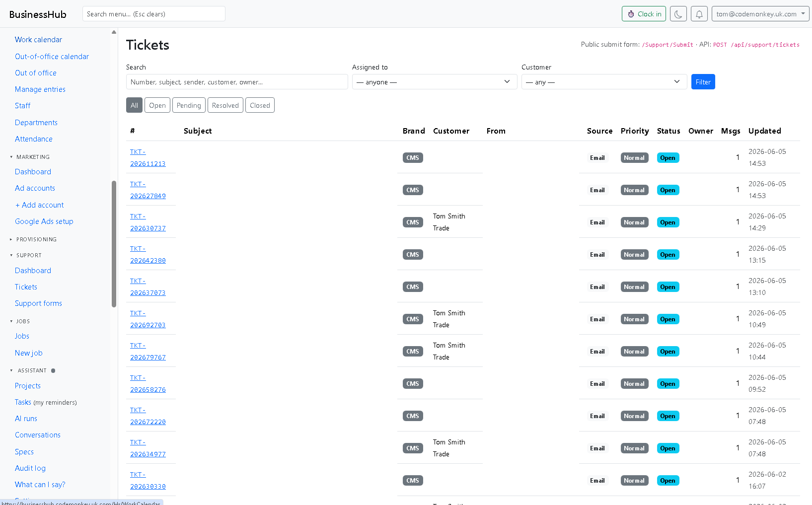Select the All status tab
This screenshot has height=505, width=812.
134,105
